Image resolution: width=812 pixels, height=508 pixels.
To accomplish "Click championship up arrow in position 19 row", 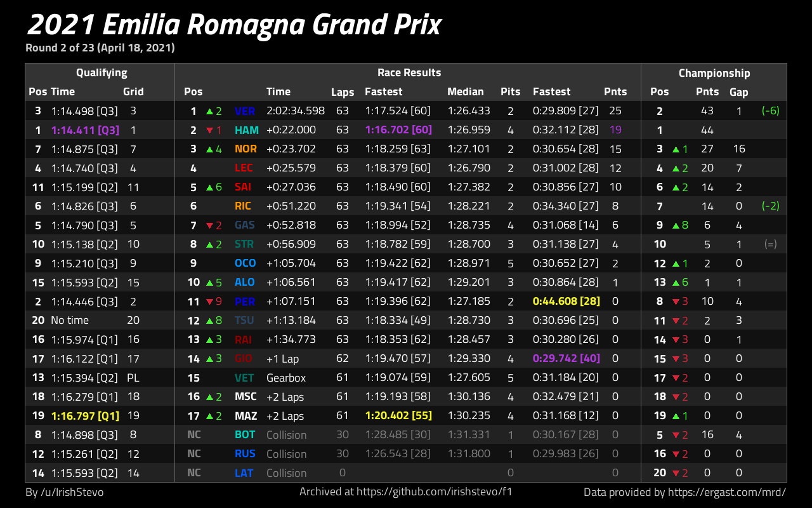I will coord(676,416).
